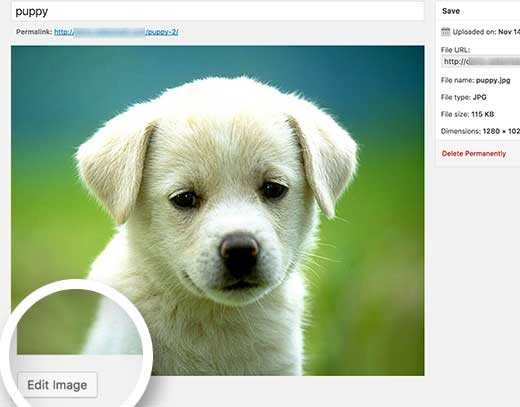Screen dimensions: 520x407
Task: Open the puppy-2 permalink
Action: click(x=116, y=32)
